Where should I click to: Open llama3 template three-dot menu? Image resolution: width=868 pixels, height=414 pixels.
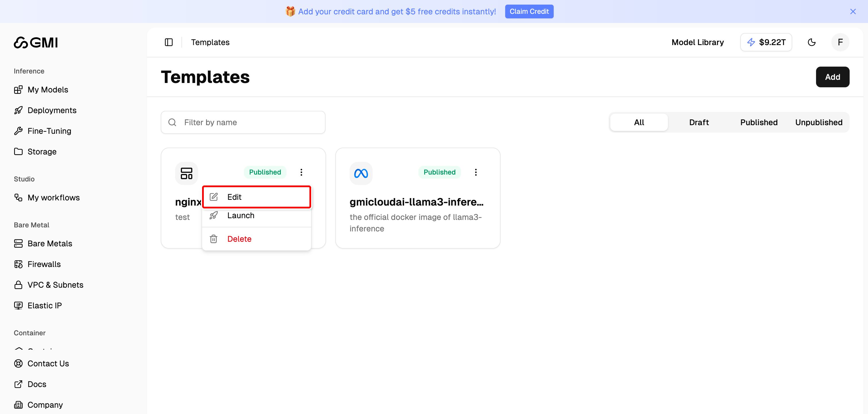coord(475,172)
